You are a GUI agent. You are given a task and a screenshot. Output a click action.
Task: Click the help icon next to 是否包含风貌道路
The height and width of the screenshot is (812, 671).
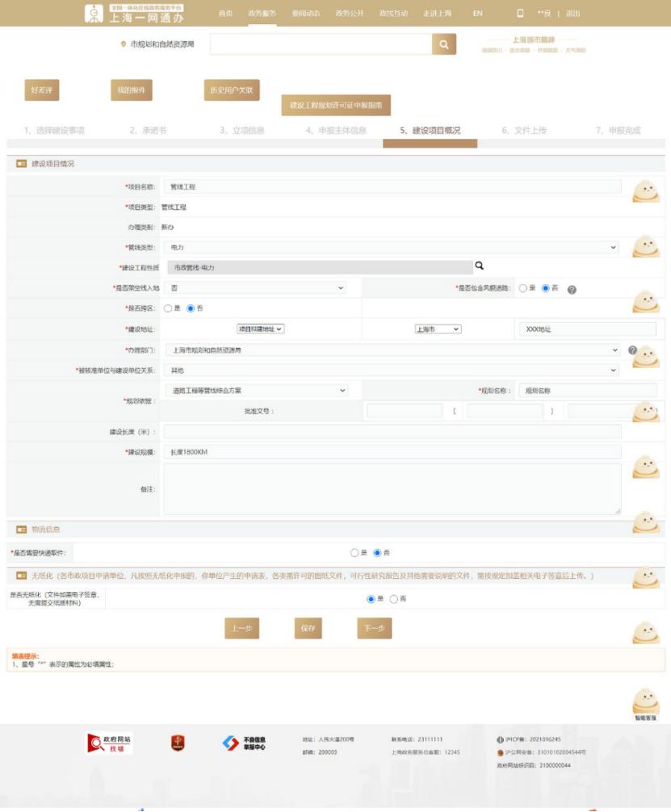point(572,289)
